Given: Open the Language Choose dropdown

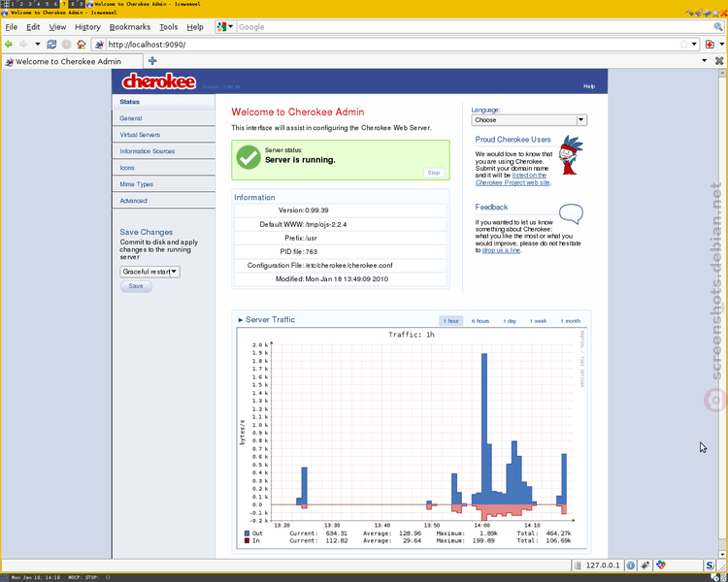Looking at the screenshot, I should click(x=529, y=119).
